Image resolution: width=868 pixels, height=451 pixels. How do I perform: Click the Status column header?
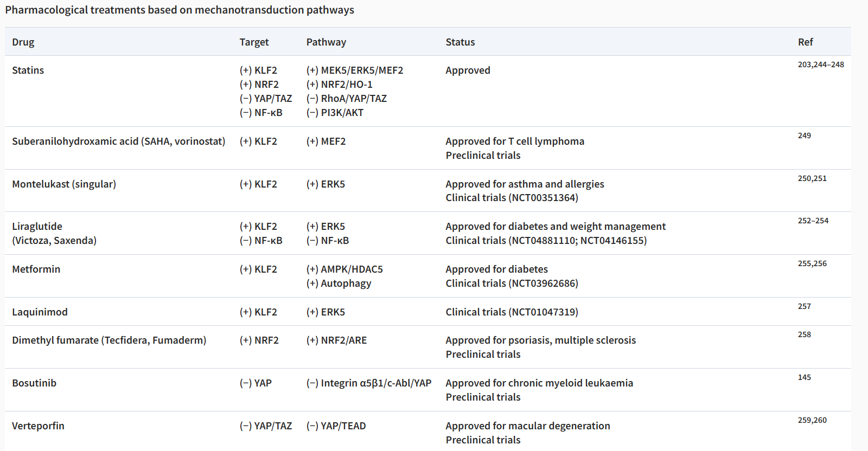pyautogui.click(x=460, y=42)
